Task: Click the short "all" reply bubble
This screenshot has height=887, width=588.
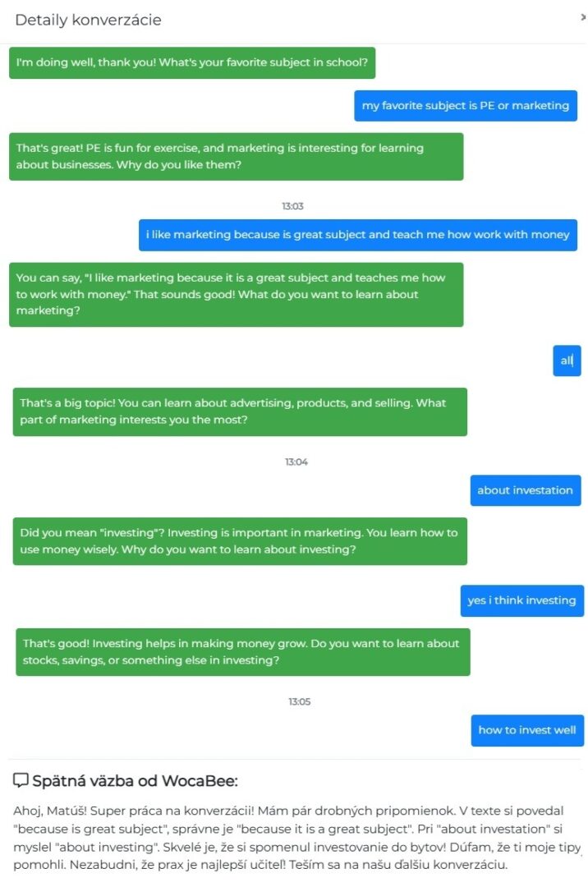Action: (x=567, y=361)
